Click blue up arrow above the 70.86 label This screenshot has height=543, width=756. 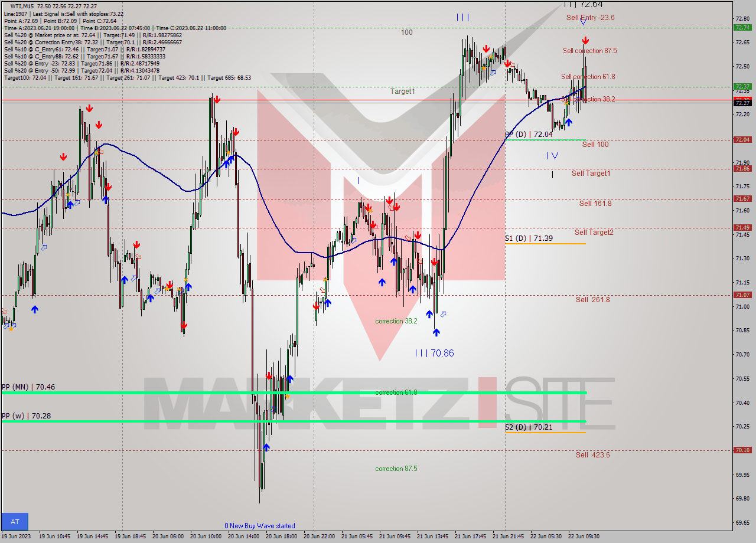(x=436, y=332)
